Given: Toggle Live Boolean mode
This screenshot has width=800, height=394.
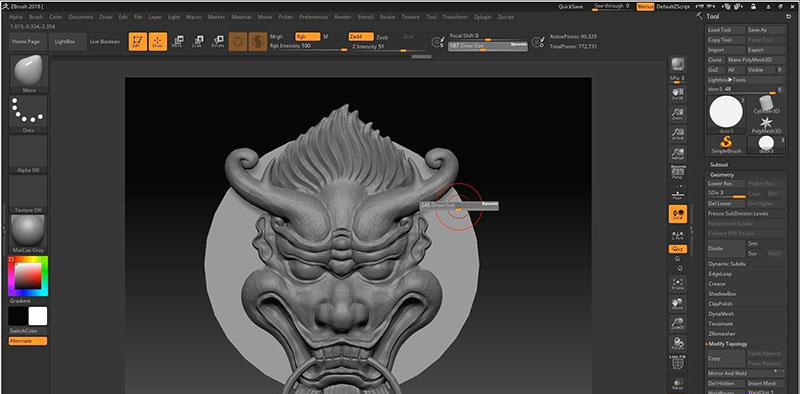Looking at the screenshot, I should [x=105, y=41].
